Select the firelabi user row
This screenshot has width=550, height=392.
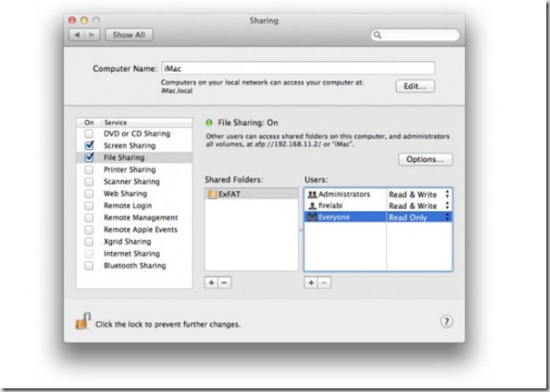pyautogui.click(x=378, y=206)
